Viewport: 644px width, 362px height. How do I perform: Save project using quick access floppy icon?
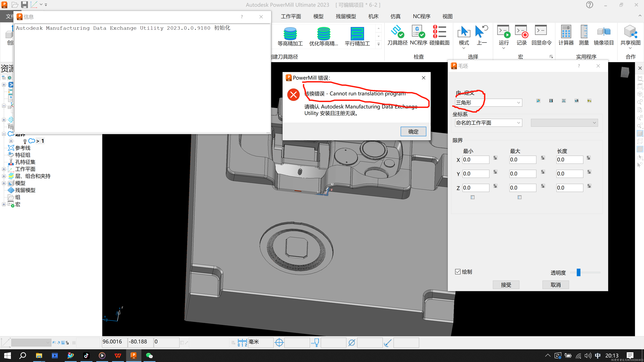tap(24, 5)
